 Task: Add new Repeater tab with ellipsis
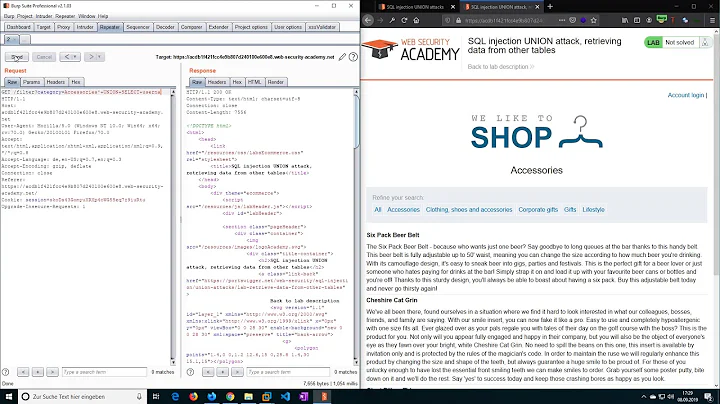coord(25,39)
